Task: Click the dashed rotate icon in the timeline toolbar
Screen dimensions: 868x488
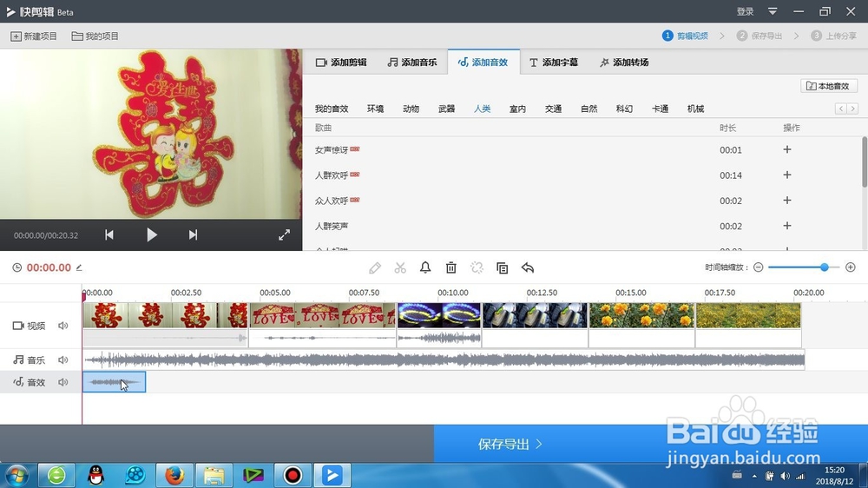Action: click(x=477, y=268)
